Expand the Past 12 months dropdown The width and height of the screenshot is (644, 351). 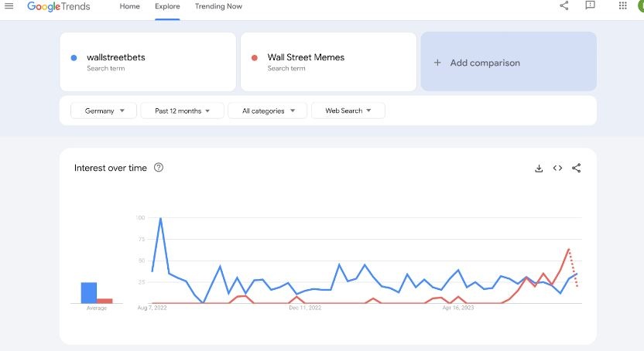[x=182, y=111]
